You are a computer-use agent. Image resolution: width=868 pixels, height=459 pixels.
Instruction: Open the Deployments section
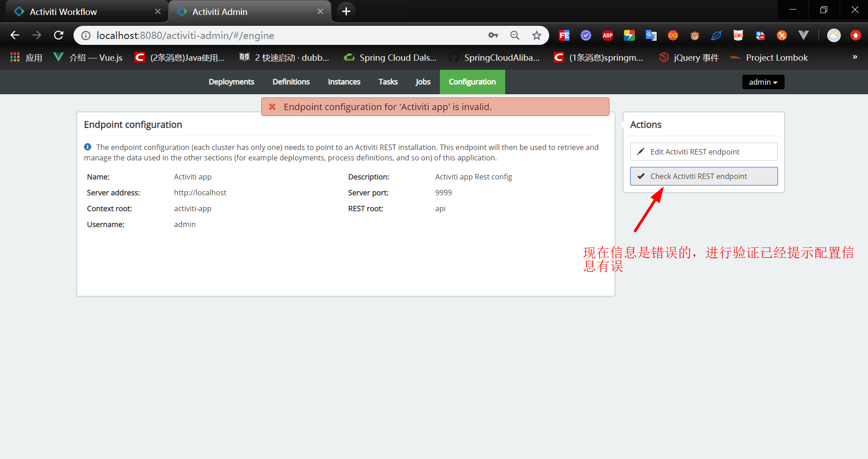tap(231, 82)
